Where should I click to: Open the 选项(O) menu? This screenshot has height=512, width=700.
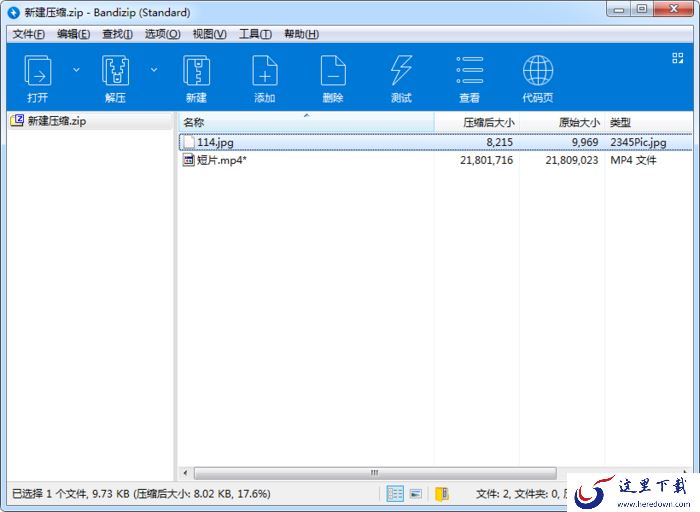162,34
